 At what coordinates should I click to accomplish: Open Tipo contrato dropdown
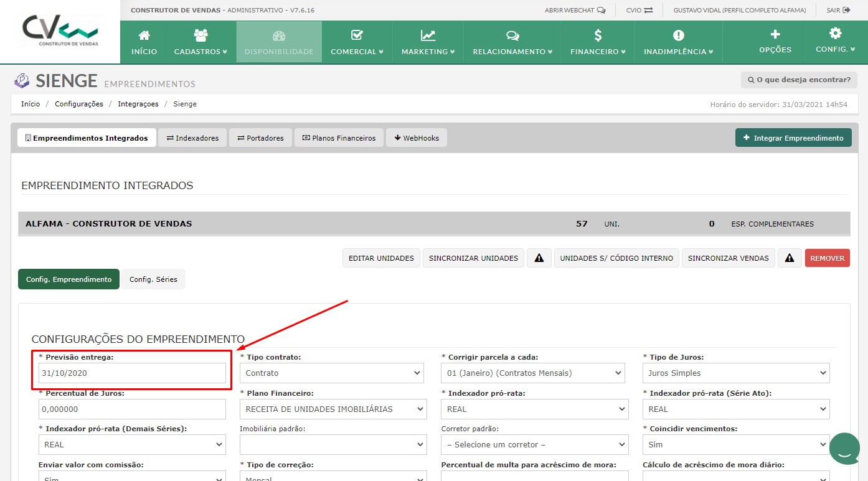(332, 373)
